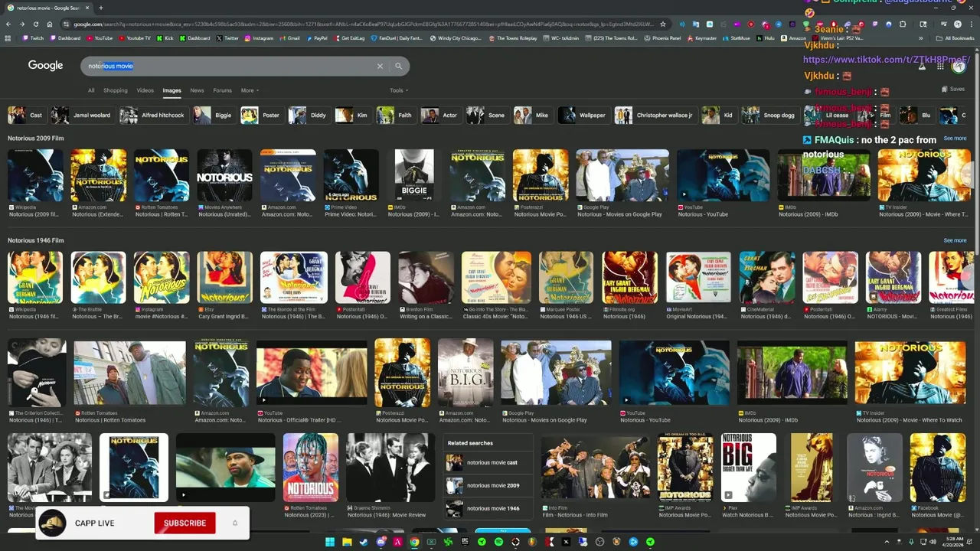Open the Twitch bookmark
The width and height of the screenshot is (980, 551).
click(33, 37)
